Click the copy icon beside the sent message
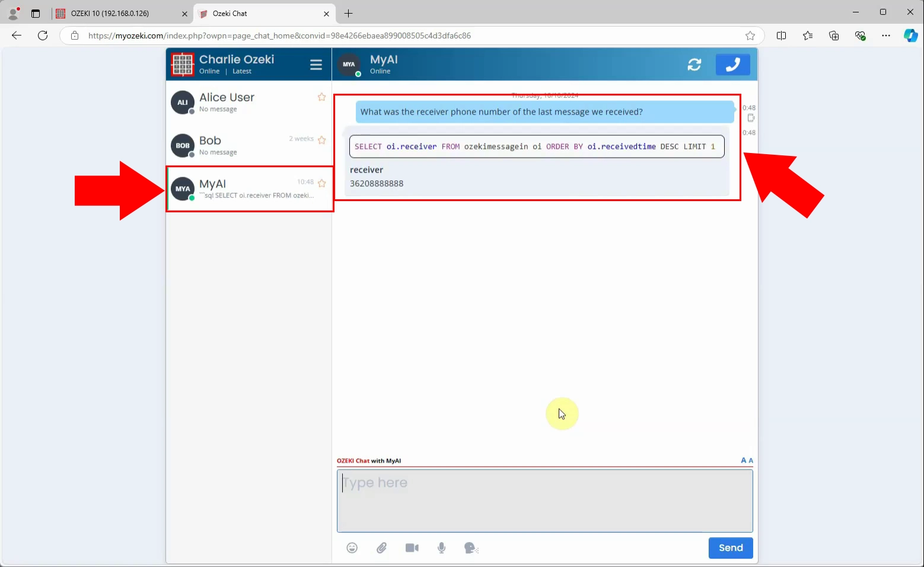924x567 pixels. [x=751, y=118]
